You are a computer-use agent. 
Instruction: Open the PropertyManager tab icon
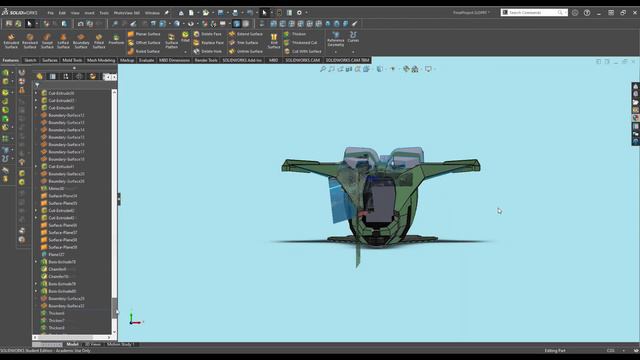tap(53, 76)
